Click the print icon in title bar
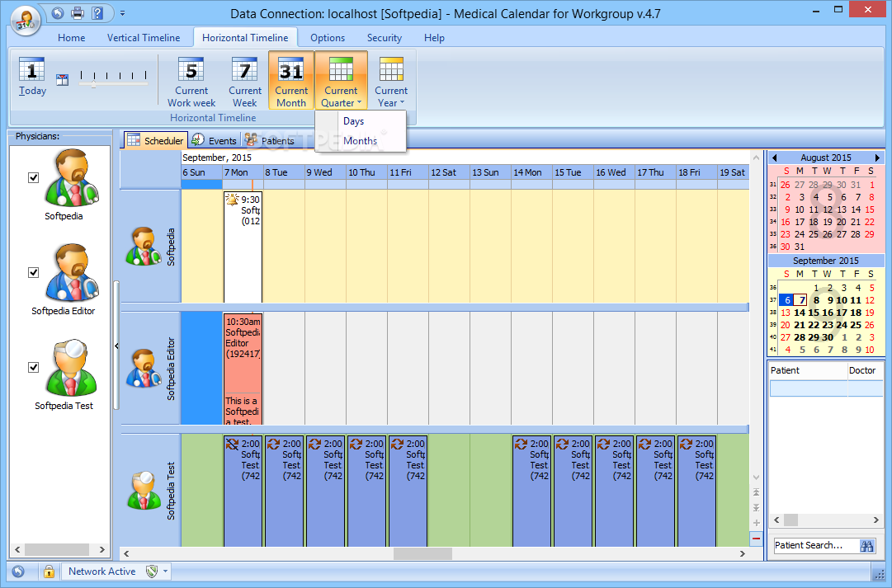Viewport: 892px width, 588px height. click(78, 12)
